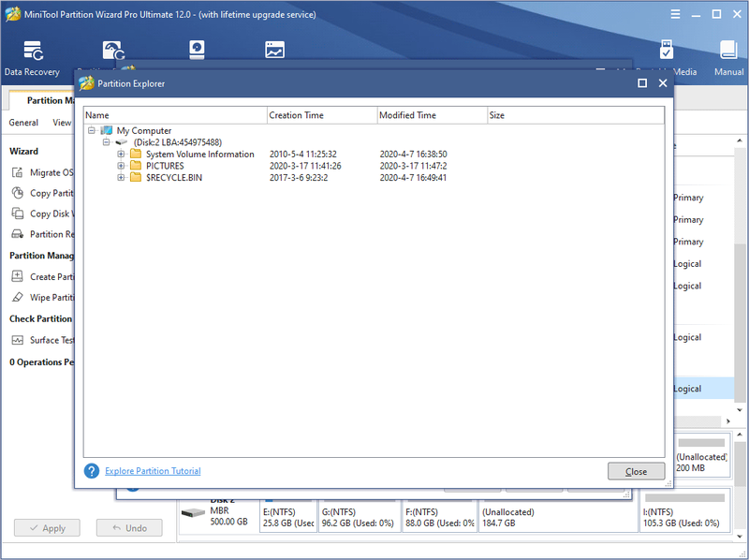Open the General menu
This screenshot has width=749, height=560.
(x=23, y=123)
